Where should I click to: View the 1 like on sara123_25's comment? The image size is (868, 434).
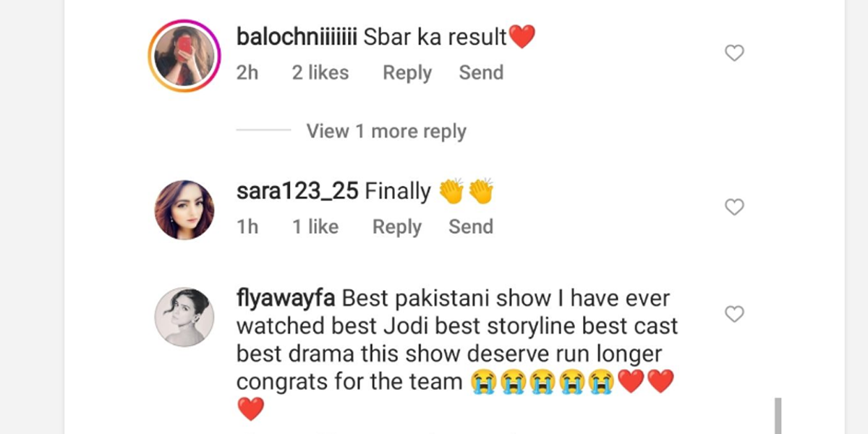(x=315, y=227)
